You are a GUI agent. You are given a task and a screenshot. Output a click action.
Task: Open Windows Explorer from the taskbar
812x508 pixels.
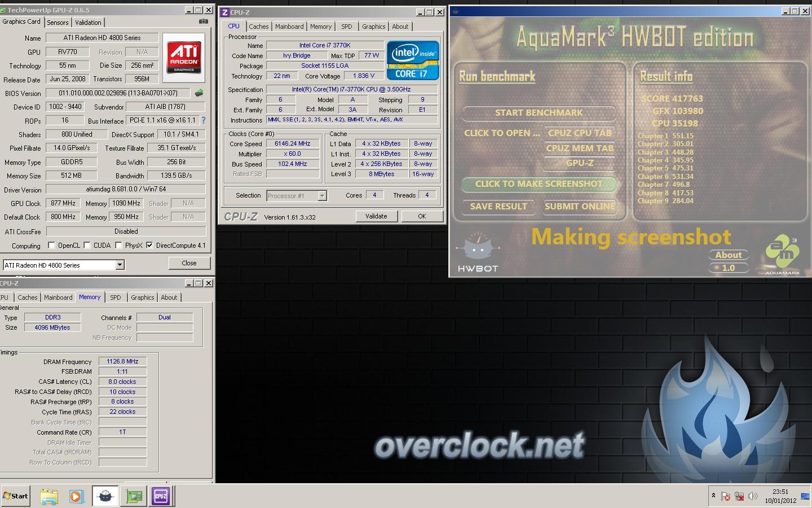pos(49,496)
